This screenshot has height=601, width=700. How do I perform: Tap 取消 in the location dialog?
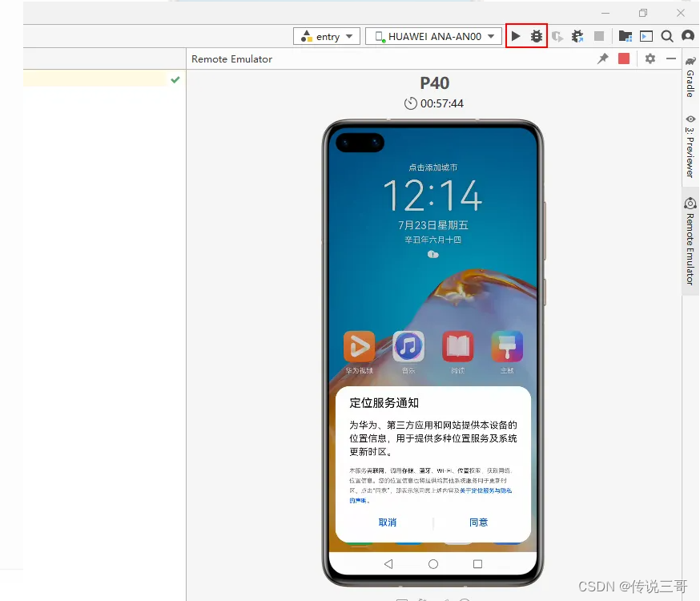click(387, 522)
